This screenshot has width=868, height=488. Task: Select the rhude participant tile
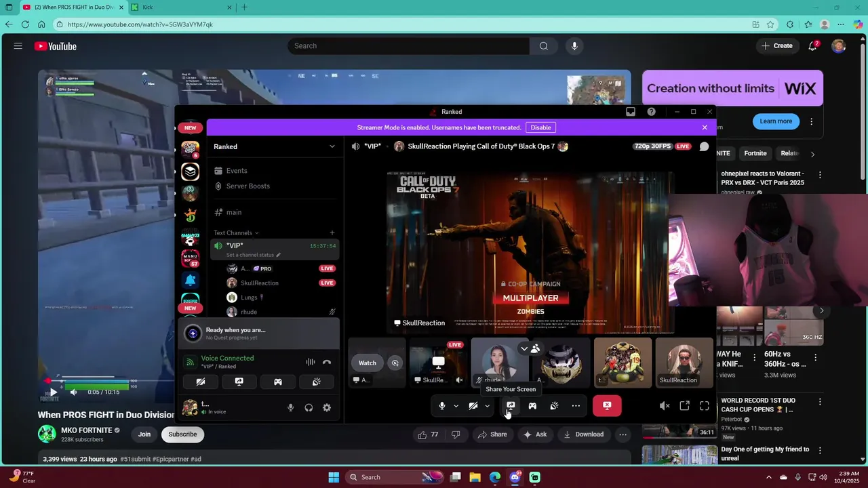(x=499, y=363)
